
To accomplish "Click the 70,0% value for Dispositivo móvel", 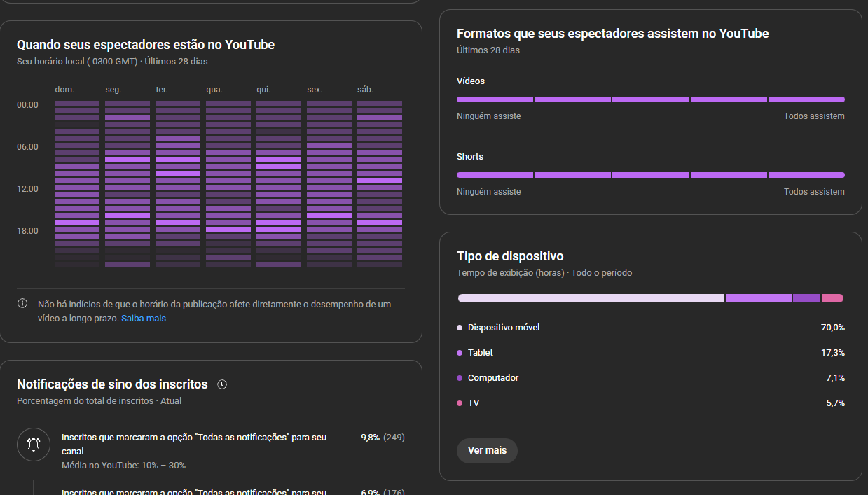I will pyautogui.click(x=832, y=328).
